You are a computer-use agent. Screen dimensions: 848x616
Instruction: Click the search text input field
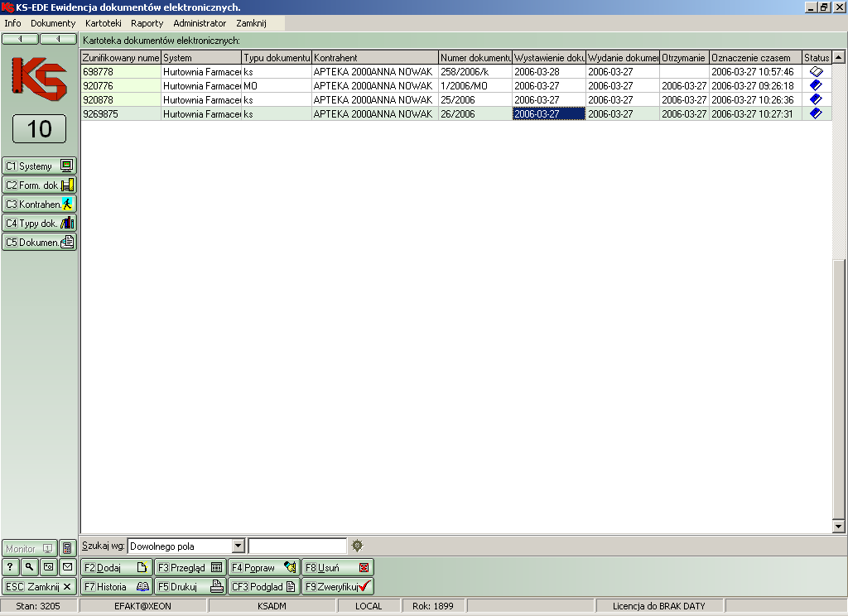pyautogui.click(x=297, y=546)
